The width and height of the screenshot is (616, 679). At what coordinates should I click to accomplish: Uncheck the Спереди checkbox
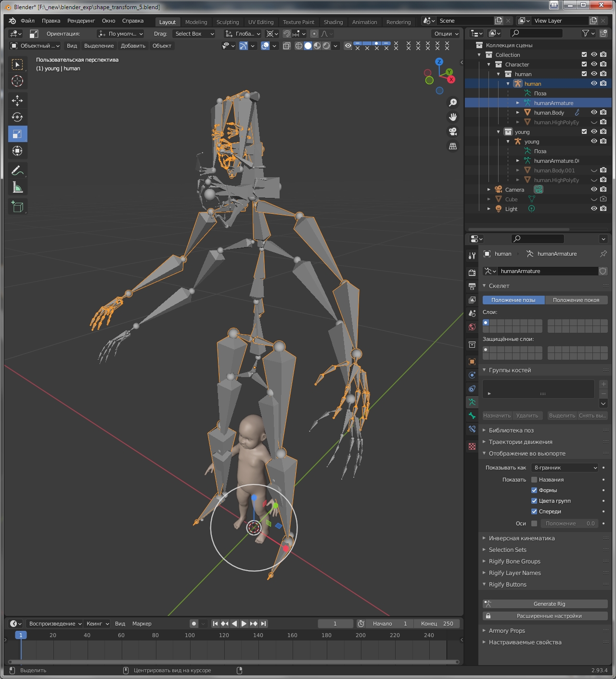click(534, 511)
